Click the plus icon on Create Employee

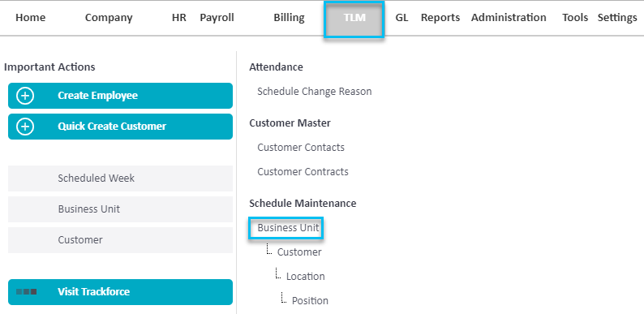point(25,96)
